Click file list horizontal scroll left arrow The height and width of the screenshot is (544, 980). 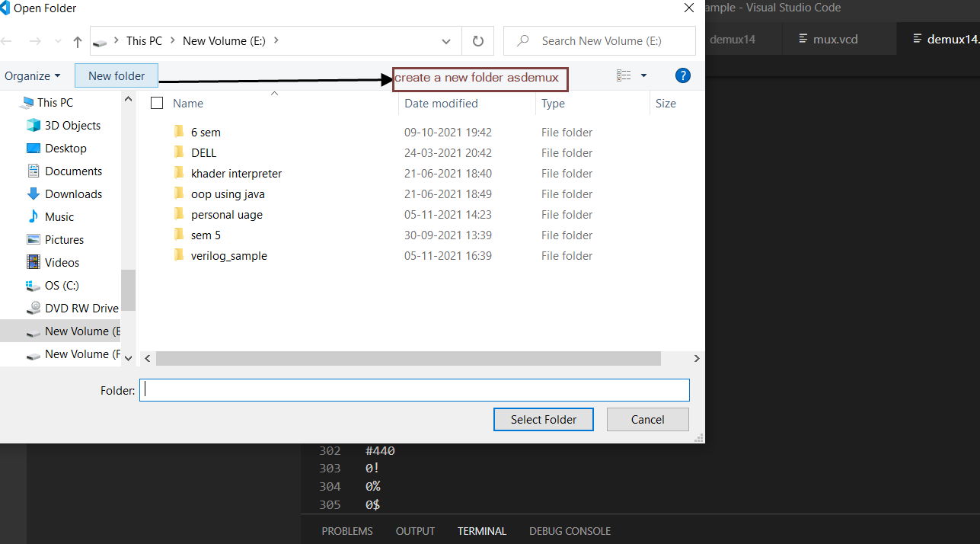[148, 358]
